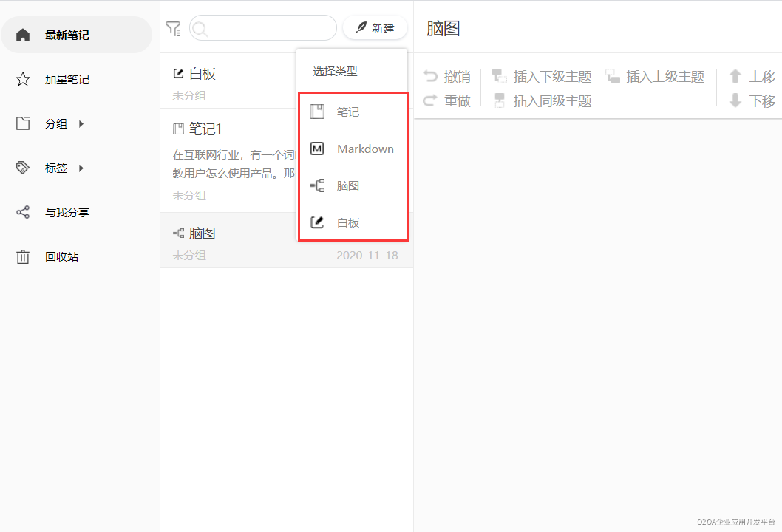This screenshot has height=532, width=782.
Task: Expand the 标签 arrow in sidebar
Action: [x=81, y=168]
